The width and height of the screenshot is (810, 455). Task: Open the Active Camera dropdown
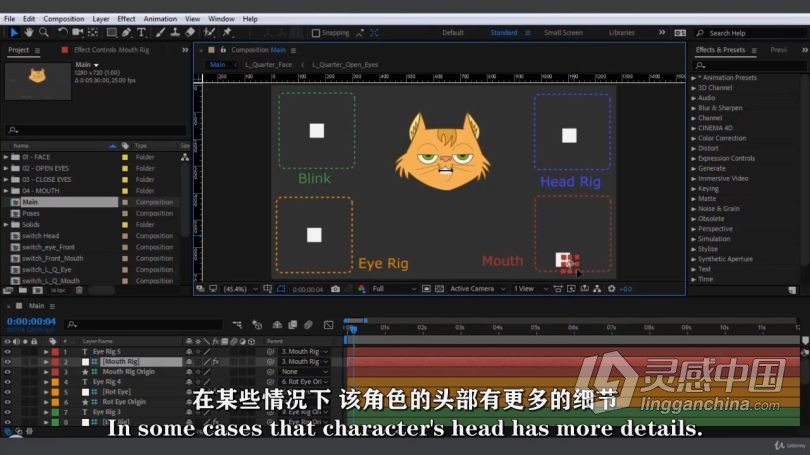(477, 289)
